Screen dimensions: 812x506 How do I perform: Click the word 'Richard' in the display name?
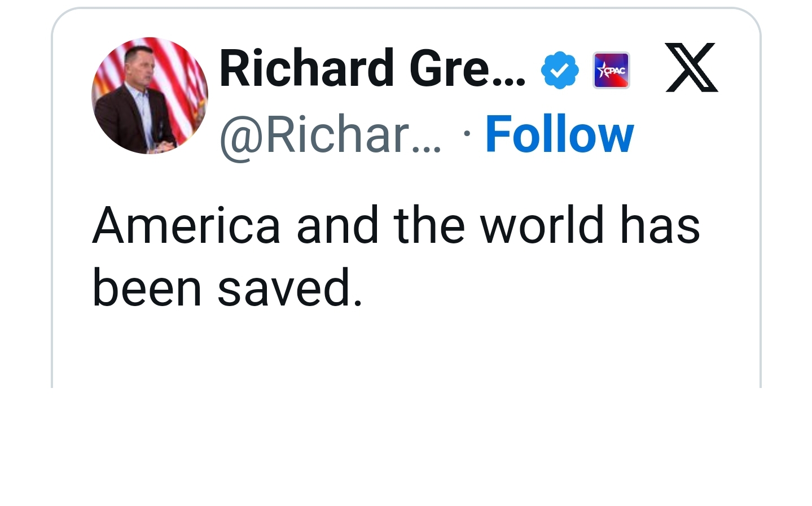click(x=306, y=68)
